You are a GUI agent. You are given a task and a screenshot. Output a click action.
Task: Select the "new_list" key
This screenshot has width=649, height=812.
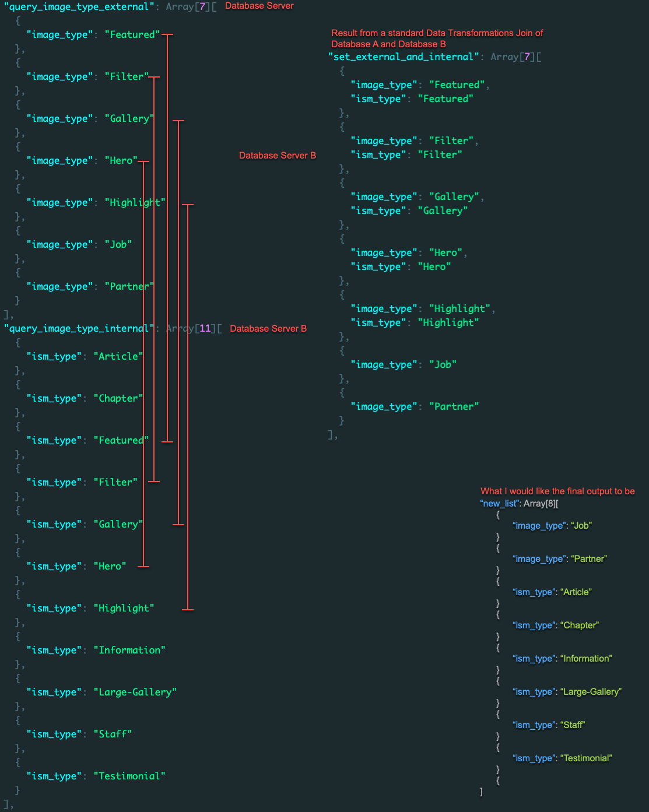[x=499, y=504]
